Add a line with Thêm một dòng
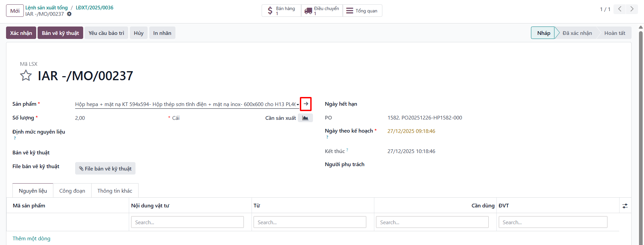This screenshot has height=245, width=644. coord(32,238)
